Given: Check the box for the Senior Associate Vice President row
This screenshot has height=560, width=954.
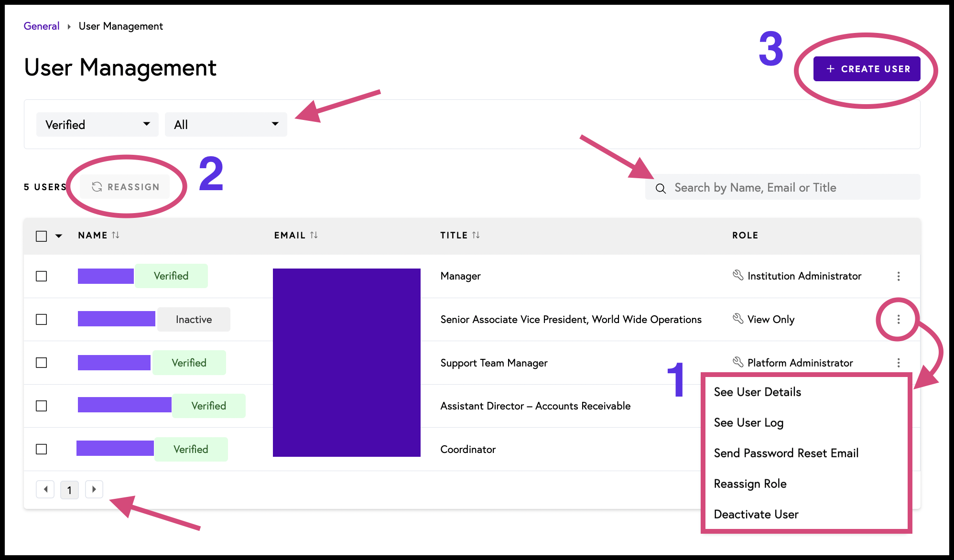Looking at the screenshot, I should click(42, 319).
